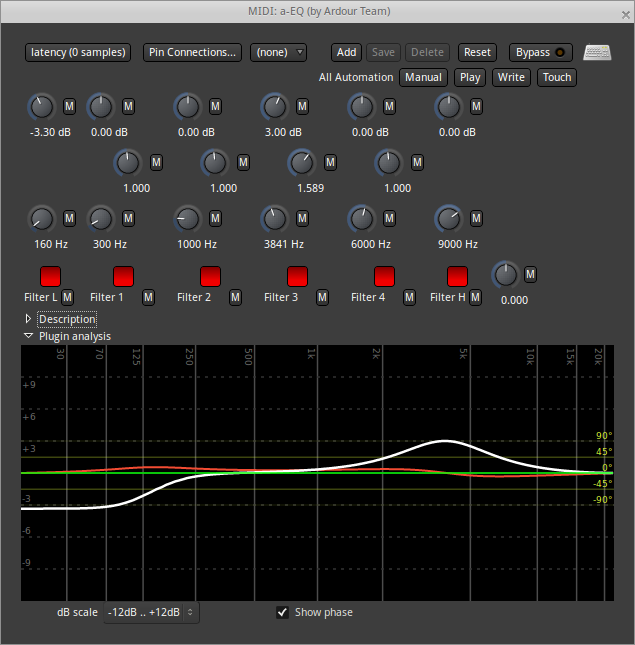
Task: Open M automation button beside 0.000 knob
Action: 531,274
